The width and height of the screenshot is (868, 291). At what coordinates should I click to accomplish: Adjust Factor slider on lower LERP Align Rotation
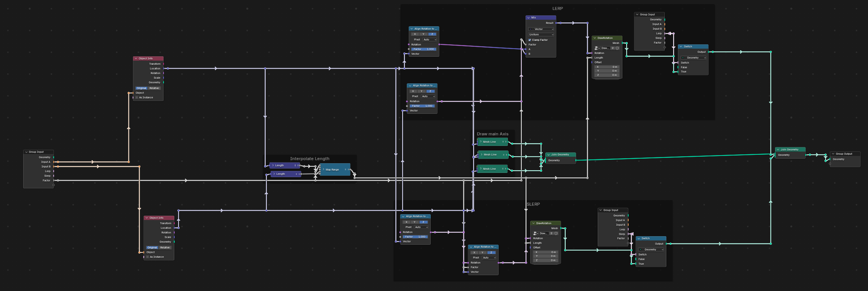[422, 106]
